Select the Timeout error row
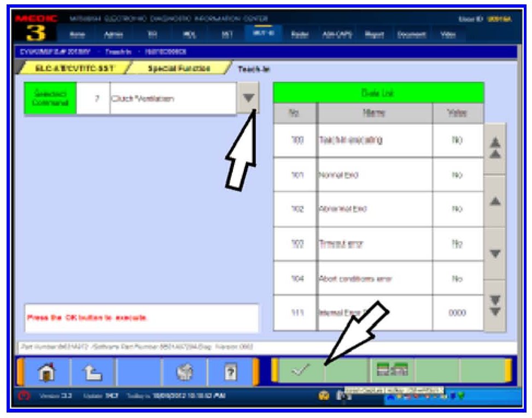Viewport: 532px width, 418px height. tap(378, 245)
